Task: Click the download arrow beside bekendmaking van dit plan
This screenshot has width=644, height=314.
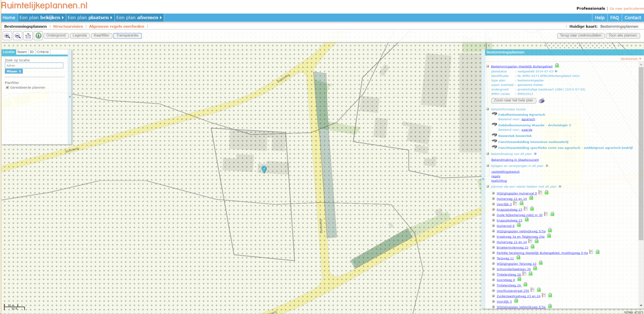Action: 535,154
